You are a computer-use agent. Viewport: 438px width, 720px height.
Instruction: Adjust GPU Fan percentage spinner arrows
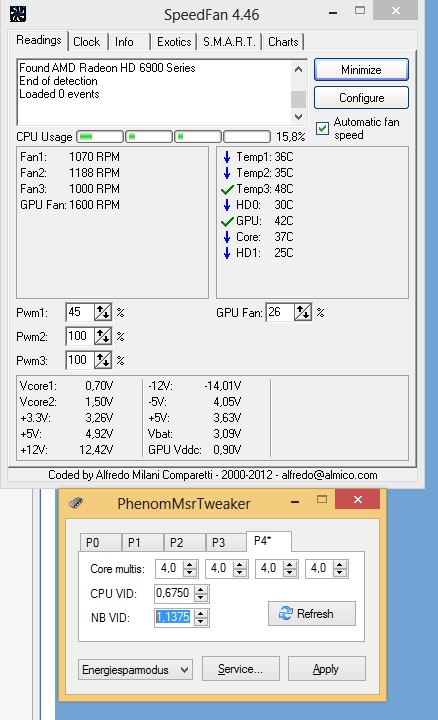tap(303, 313)
